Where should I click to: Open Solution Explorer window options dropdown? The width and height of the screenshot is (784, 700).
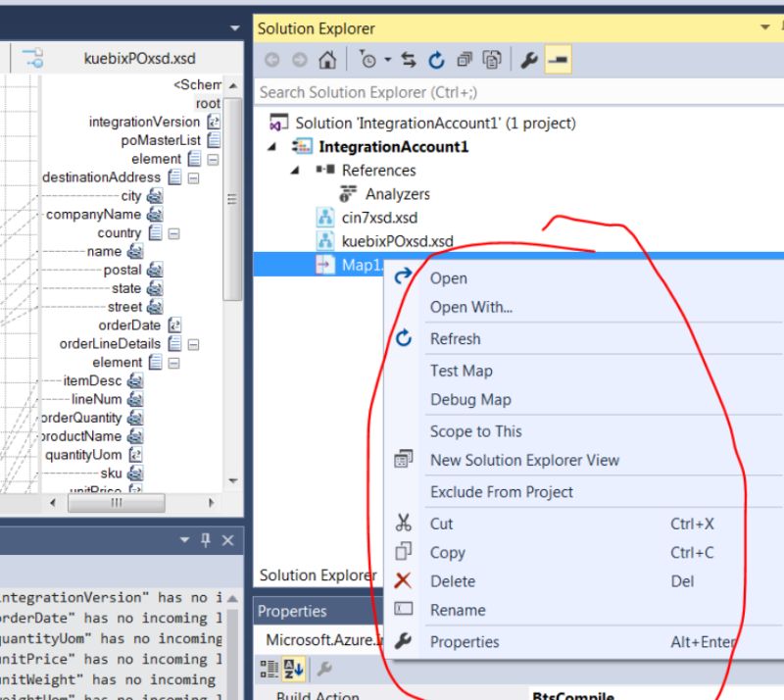click(765, 27)
